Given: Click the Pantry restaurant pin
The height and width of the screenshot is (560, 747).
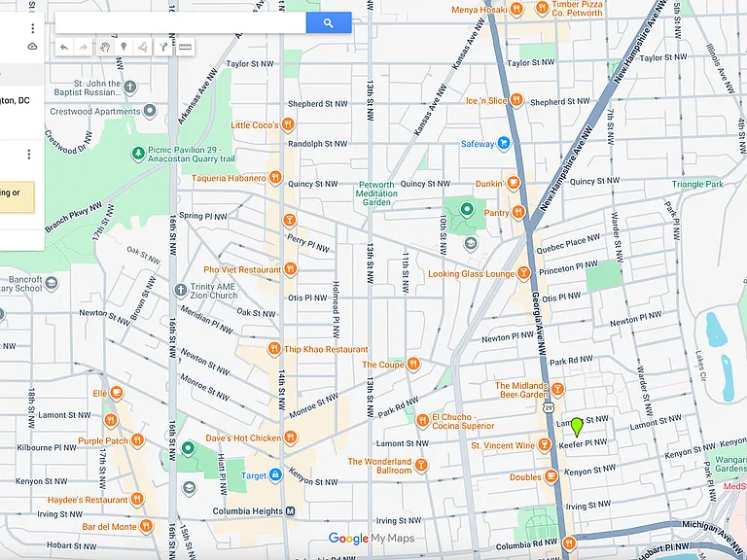Looking at the screenshot, I should pos(518,212).
